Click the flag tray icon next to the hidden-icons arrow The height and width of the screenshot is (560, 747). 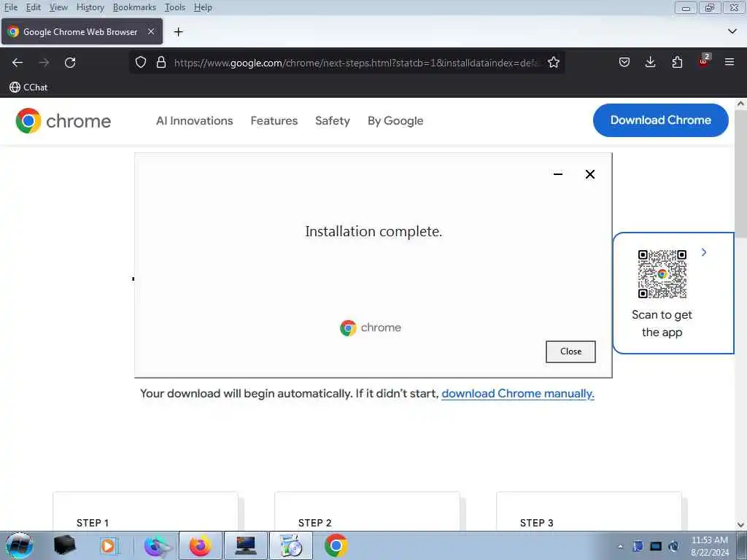click(638, 546)
